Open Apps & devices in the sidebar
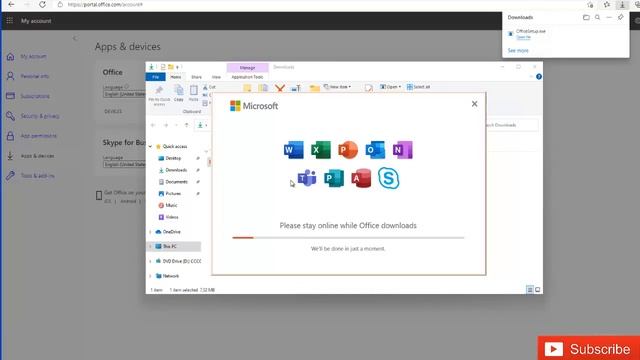This screenshot has height=360, width=640. [37, 156]
